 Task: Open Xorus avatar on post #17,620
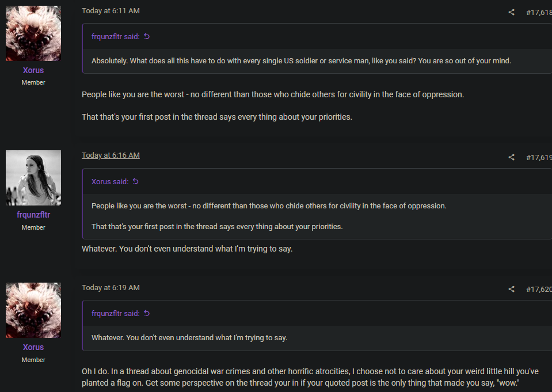33,310
